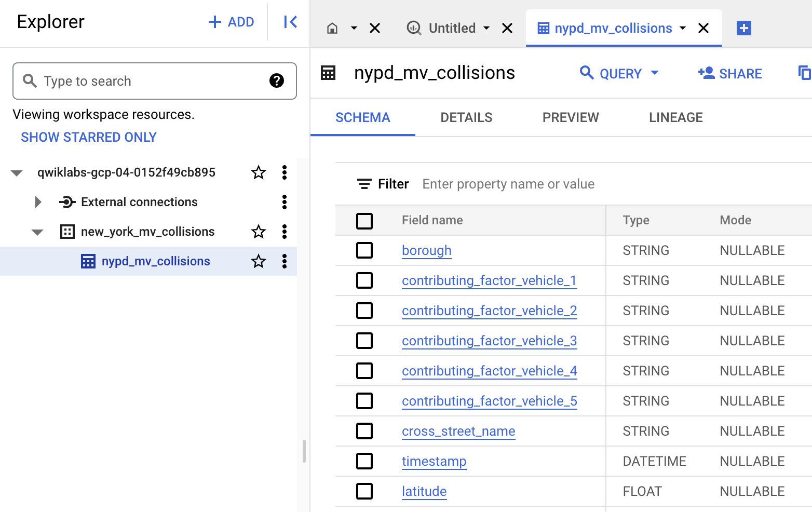Click the help icon in the search bar
This screenshot has width=812, height=512.
tap(277, 81)
